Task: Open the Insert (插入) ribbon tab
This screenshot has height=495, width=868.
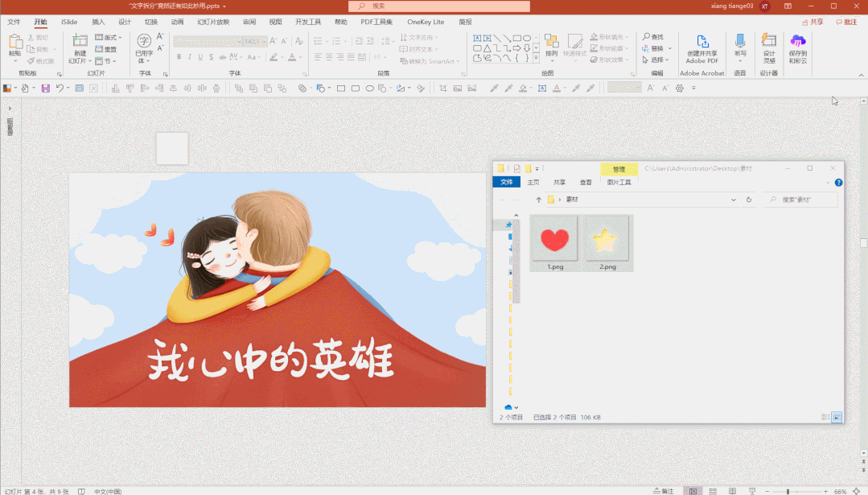Action: pyautogui.click(x=98, y=22)
